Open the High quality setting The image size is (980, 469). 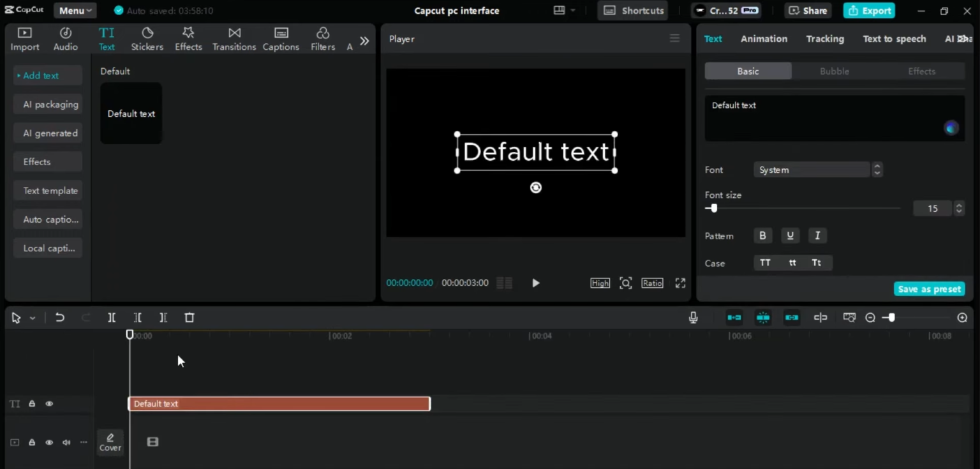tap(600, 283)
